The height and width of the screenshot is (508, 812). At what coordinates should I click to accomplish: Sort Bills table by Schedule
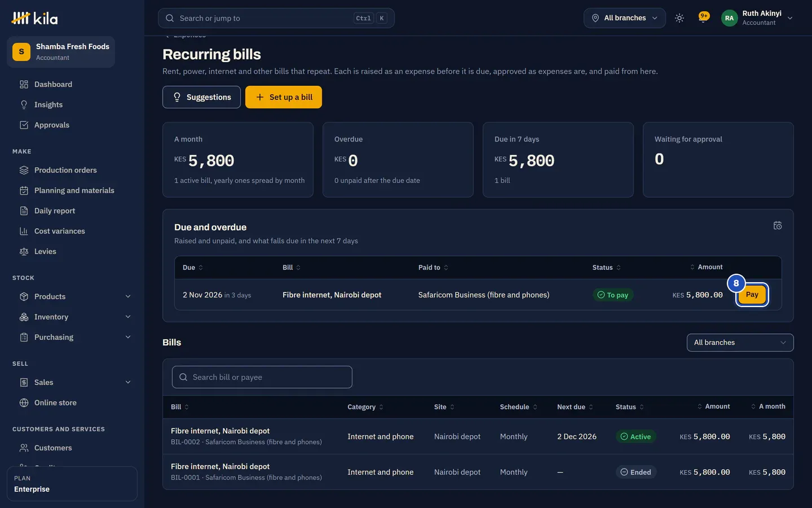pos(519,407)
